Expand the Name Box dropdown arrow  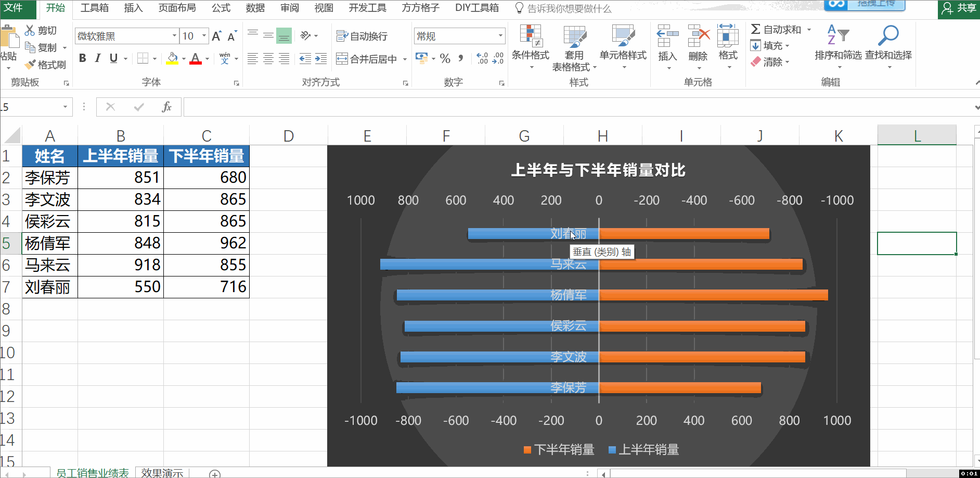click(65, 107)
